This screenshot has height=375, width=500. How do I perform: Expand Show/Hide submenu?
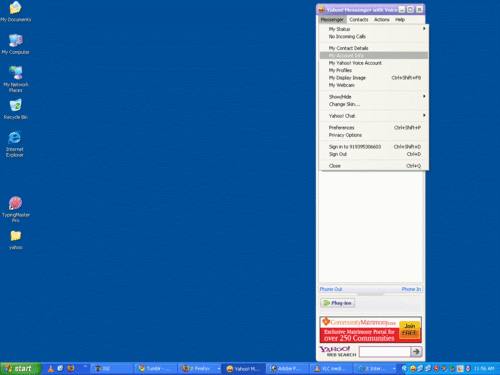coord(374,97)
